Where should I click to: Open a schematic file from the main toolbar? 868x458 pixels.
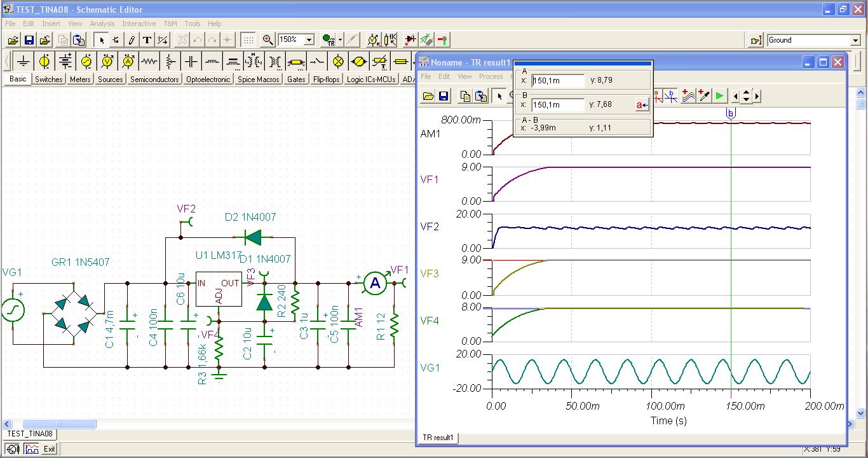point(13,40)
